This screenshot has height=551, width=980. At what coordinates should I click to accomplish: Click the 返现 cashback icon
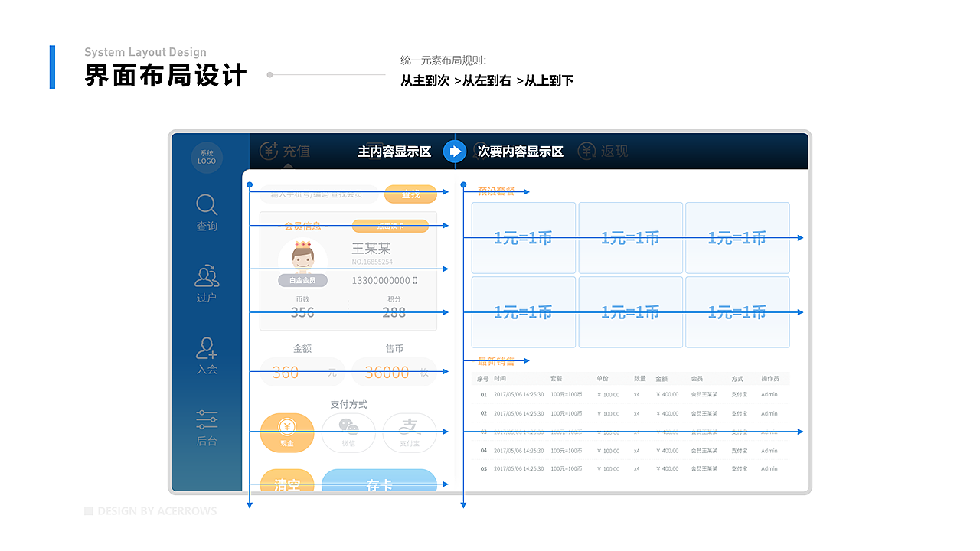click(603, 151)
